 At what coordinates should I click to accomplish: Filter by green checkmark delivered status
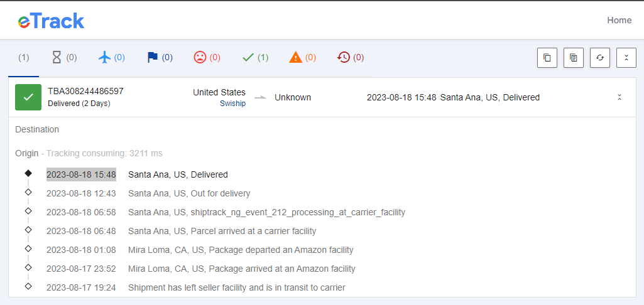[255, 58]
